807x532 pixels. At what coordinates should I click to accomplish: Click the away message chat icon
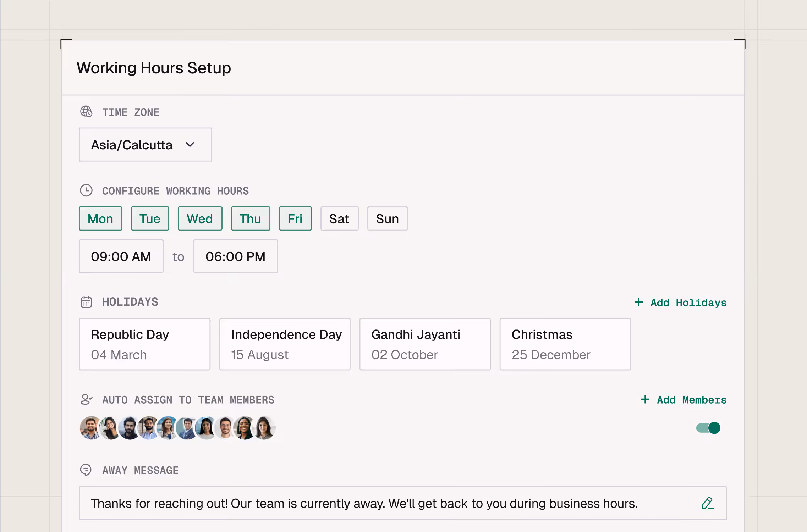[86, 470]
